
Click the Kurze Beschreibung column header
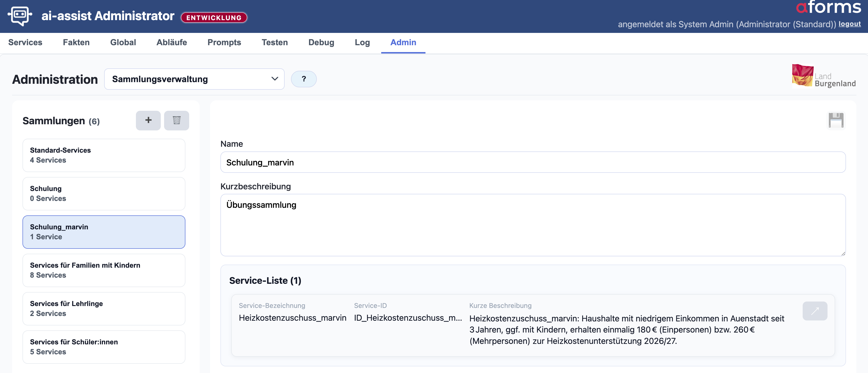500,305
